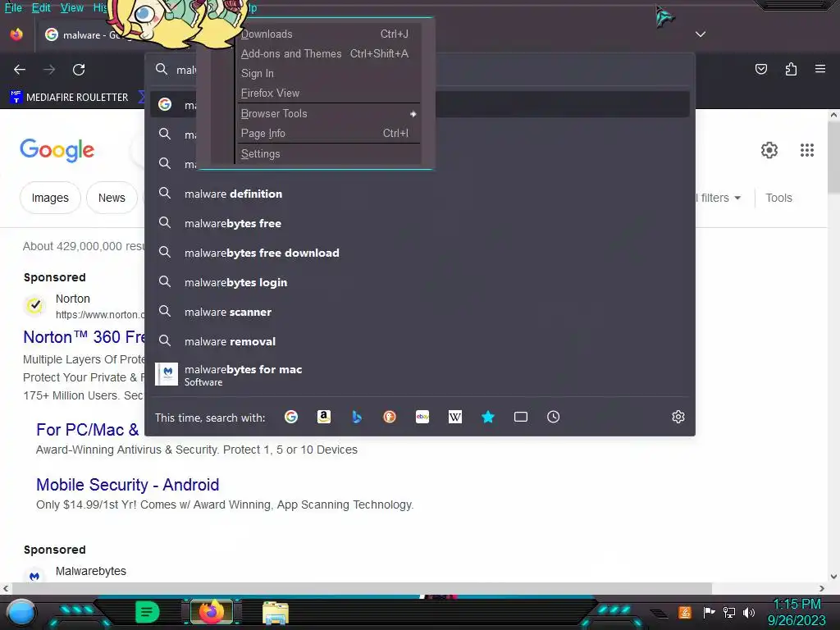Open the File menu
The image size is (840, 630).
click(x=13, y=7)
